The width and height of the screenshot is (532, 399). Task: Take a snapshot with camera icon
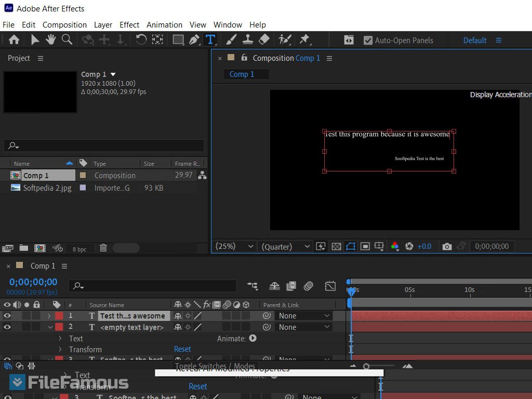[x=447, y=247]
